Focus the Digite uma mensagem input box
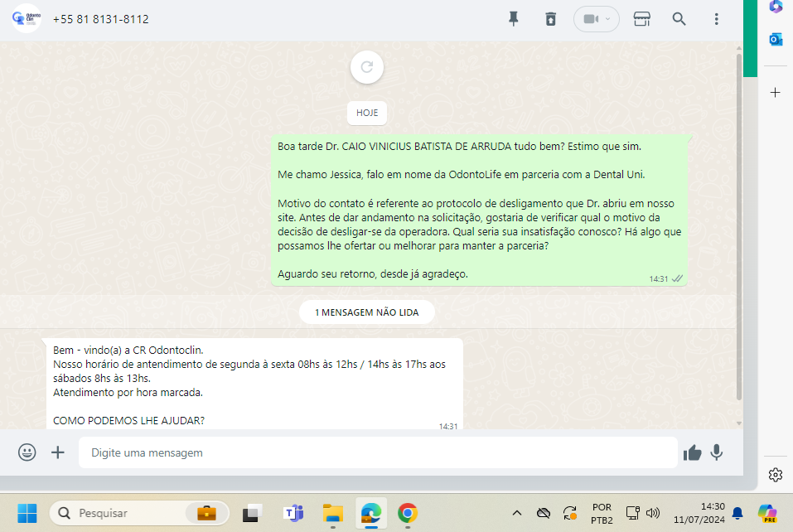 click(378, 452)
